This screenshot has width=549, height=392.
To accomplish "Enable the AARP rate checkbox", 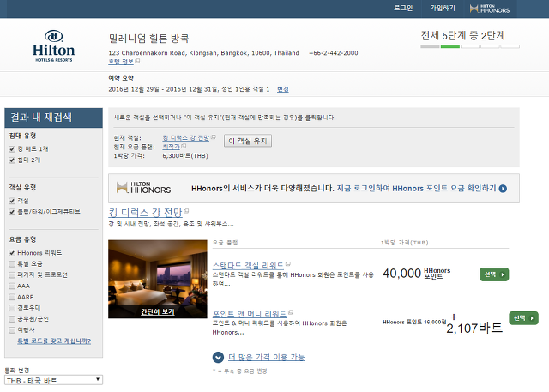I will pos(12,297).
